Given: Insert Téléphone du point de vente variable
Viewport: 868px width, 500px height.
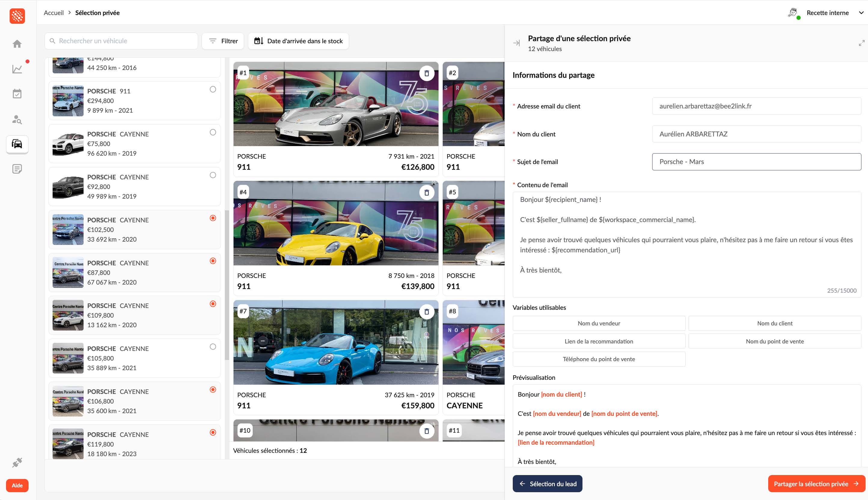Looking at the screenshot, I should click(x=599, y=359).
